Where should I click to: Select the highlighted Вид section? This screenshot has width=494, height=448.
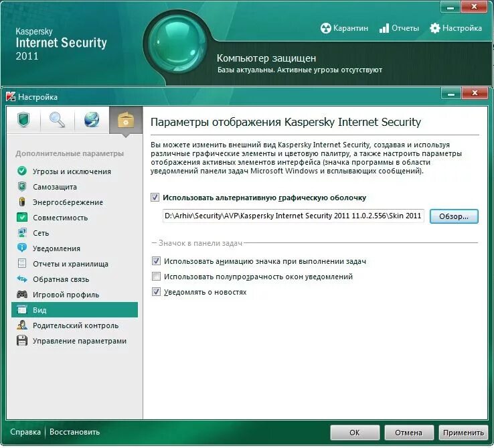pyautogui.click(x=75, y=309)
